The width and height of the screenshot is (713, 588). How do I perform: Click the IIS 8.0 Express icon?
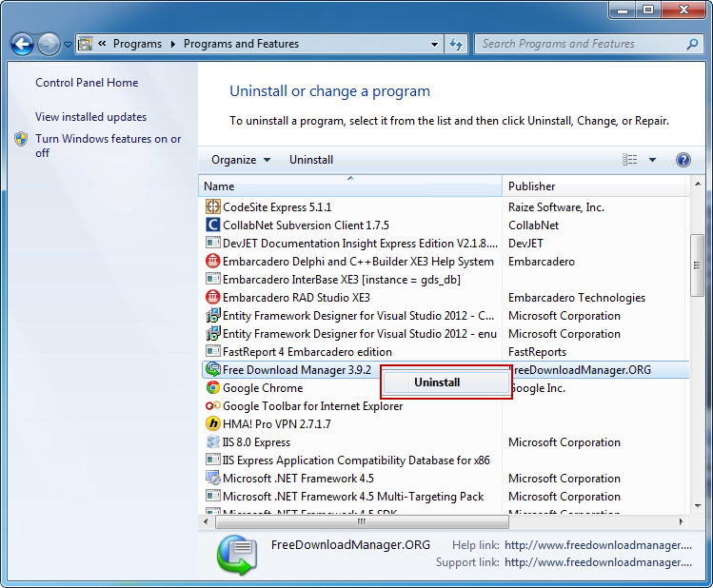212,442
